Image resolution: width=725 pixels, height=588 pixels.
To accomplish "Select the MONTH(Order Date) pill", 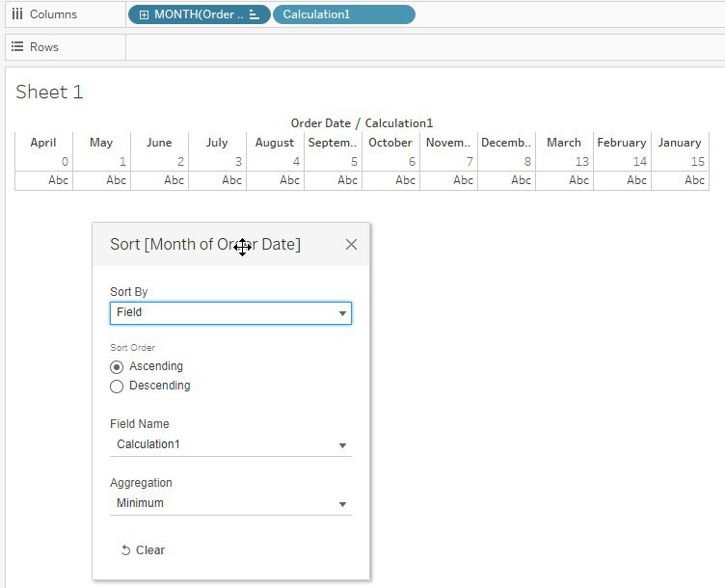I will (x=200, y=14).
